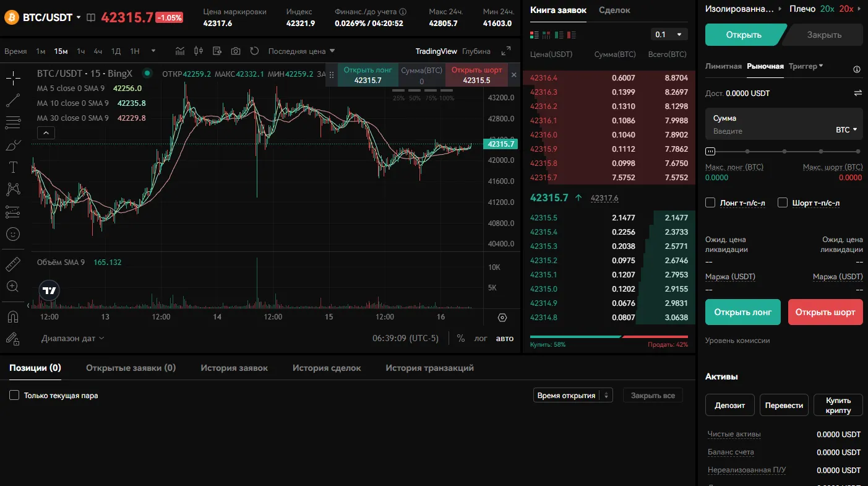Activate the zoom-in magnifier tool
Viewport: 868px width, 486px height.
13,286
